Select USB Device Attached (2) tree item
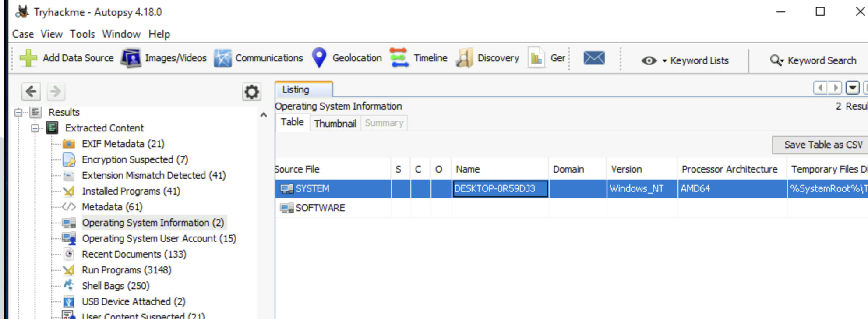Screen dimensions: 868x319 (134, 301)
